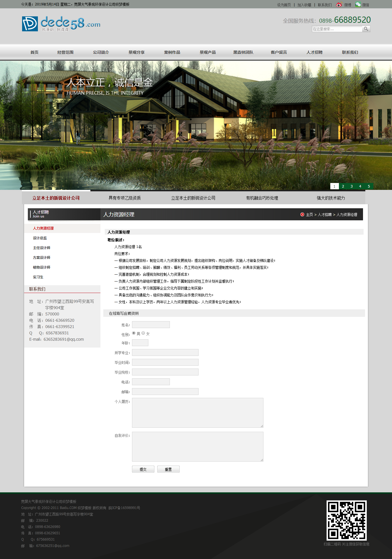392x559 pixels.
Task: Switch to banner slide 4
Action: point(360,186)
